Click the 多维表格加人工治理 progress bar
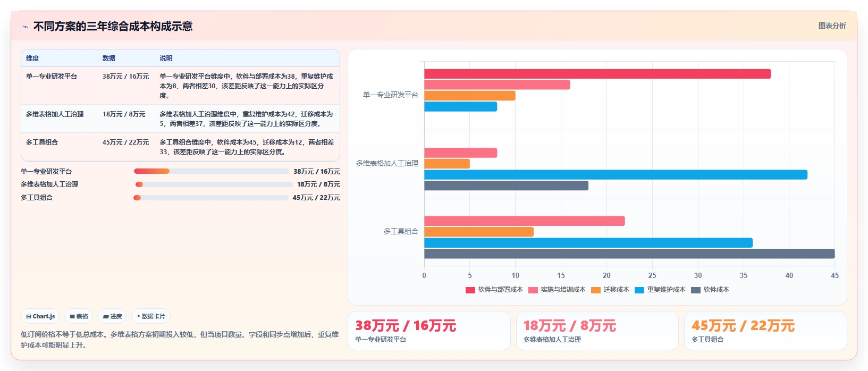 coord(214,184)
